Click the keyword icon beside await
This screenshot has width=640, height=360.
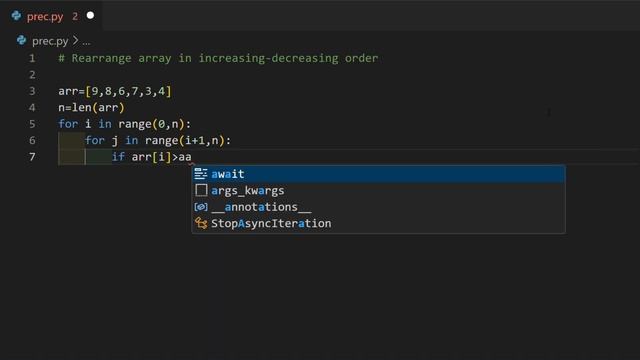pyautogui.click(x=201, y=174)
